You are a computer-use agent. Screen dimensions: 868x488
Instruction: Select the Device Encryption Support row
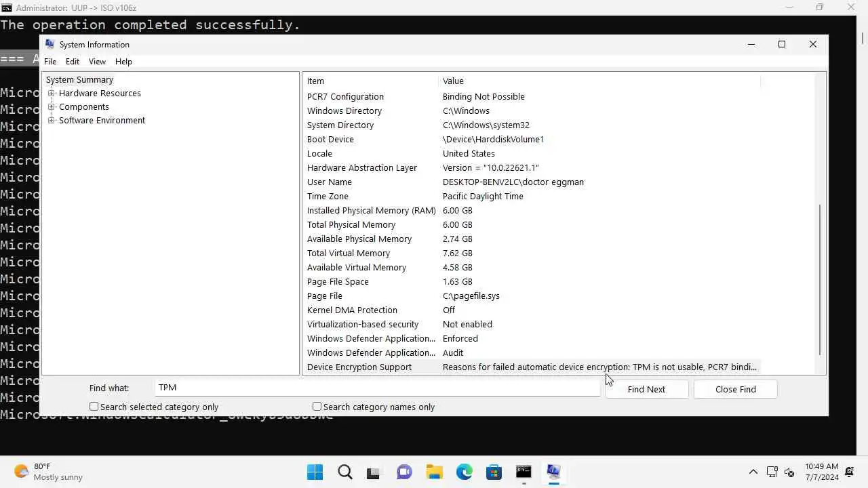coord(532,367)
